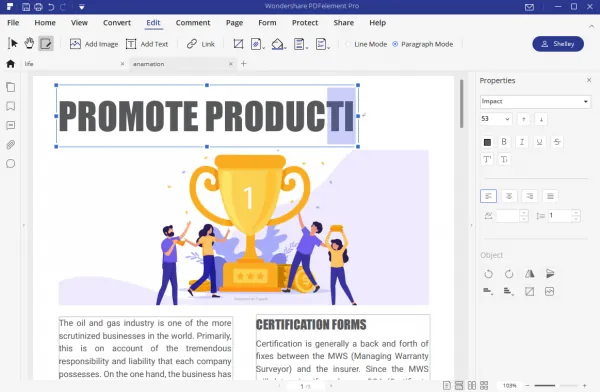Viewport: 600px width, 392px height.
Task: Crop the selected object in Properties
Action: tap(530, 292)
